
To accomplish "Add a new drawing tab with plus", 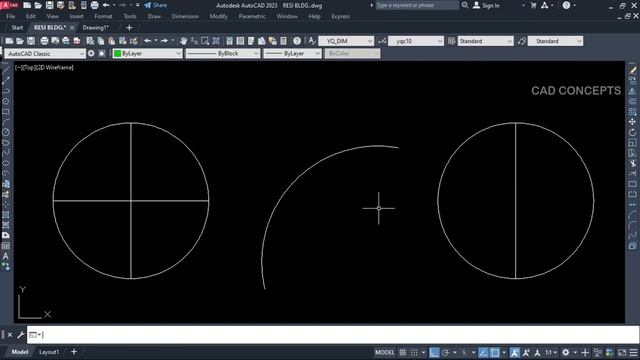I will 129,27.
